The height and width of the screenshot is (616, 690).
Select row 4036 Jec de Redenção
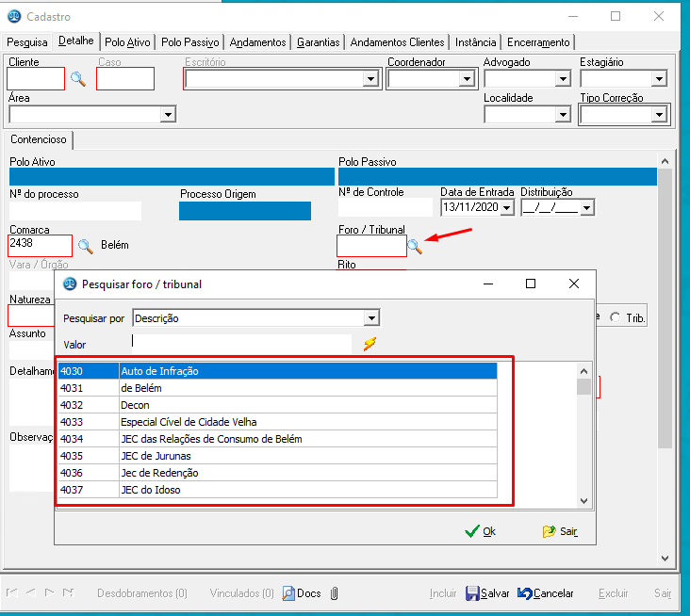pos(278,473)
